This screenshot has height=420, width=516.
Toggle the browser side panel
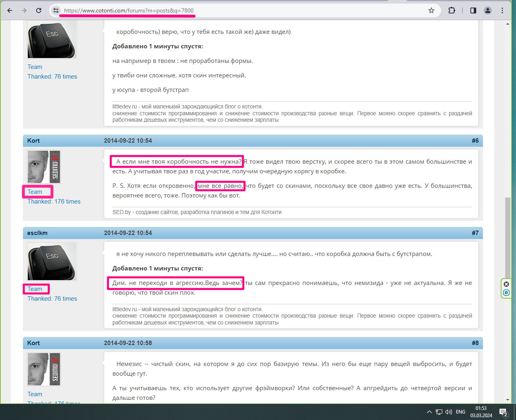[x=473, y=10]
